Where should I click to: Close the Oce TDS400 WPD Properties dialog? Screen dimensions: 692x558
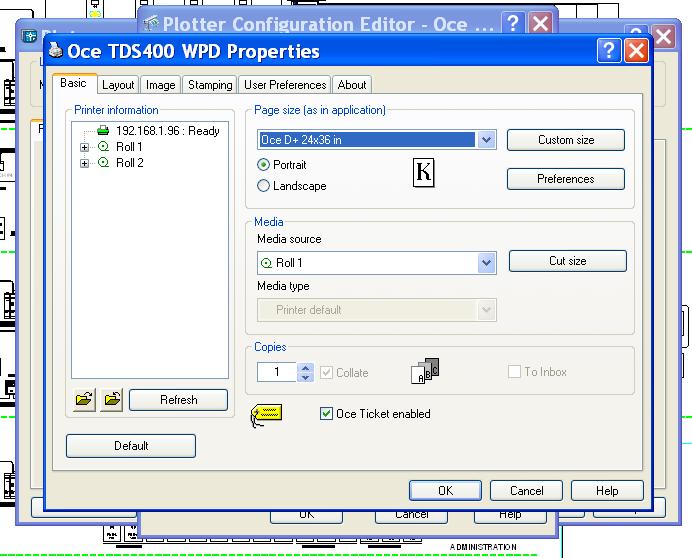coord(636,50)
